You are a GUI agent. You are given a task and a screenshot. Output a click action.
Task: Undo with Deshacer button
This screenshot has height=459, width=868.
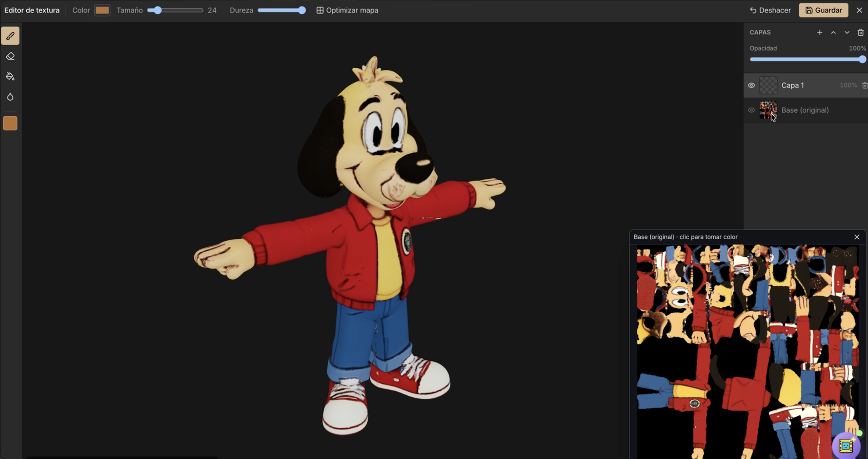pos(770,10)
